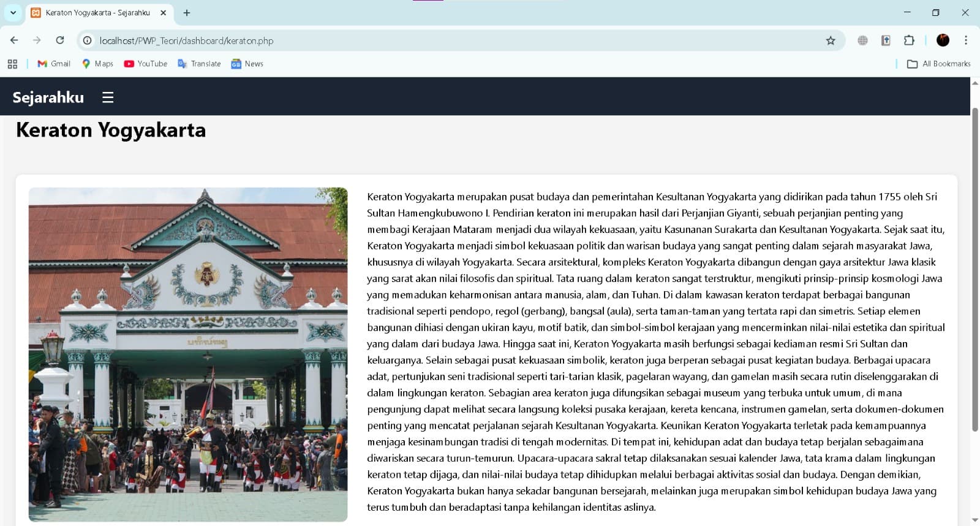Screen dimensions: 980x526
Task: Close the Keraton Yogyakarta tab
Action: pos(164,12)
